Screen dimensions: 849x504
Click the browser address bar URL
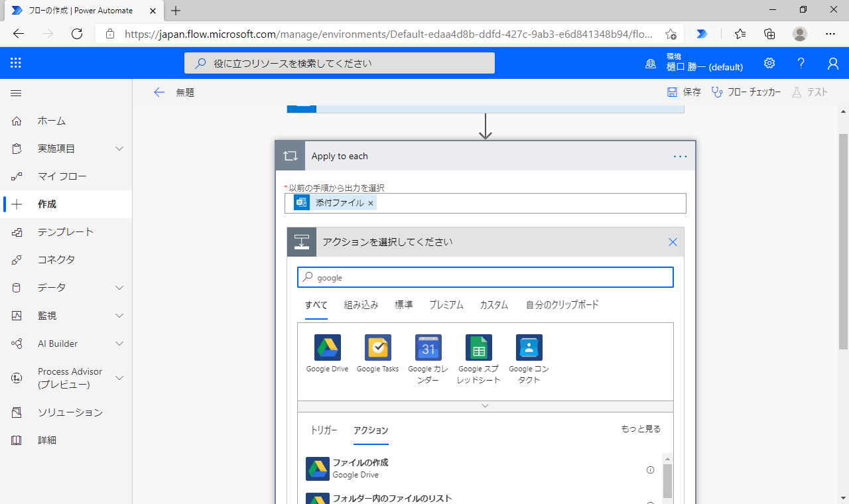(x=389, y=34)
